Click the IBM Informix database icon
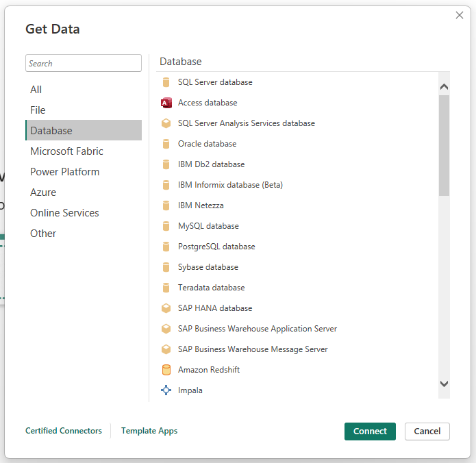The height and width of the screenshot is (463, 476). click(x=166, y=185)
